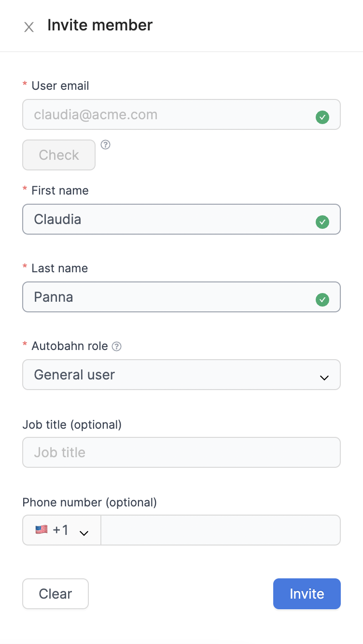Click the Invite button
Viewport: 363px width, 644px height.
point(307,594)
